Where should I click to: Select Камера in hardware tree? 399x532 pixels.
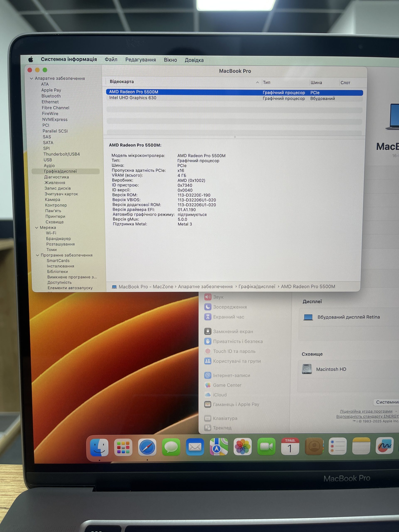[x=52, y=200]
